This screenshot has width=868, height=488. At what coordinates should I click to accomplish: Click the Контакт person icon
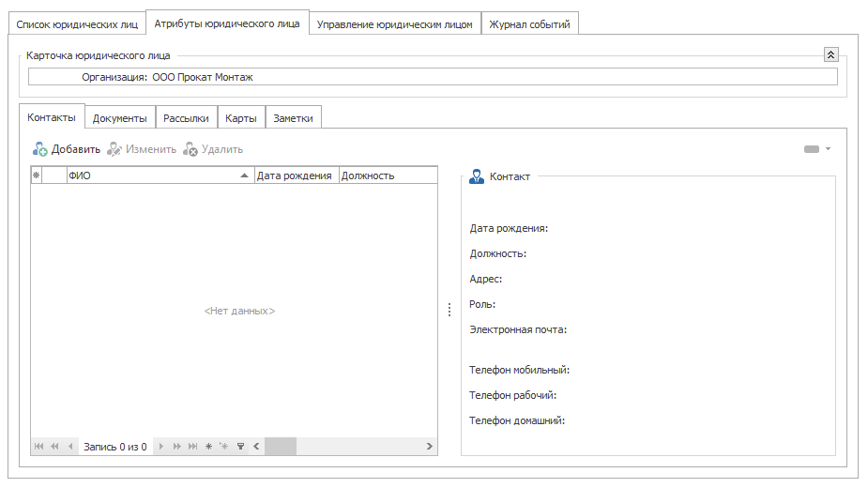tap(477, 176)
